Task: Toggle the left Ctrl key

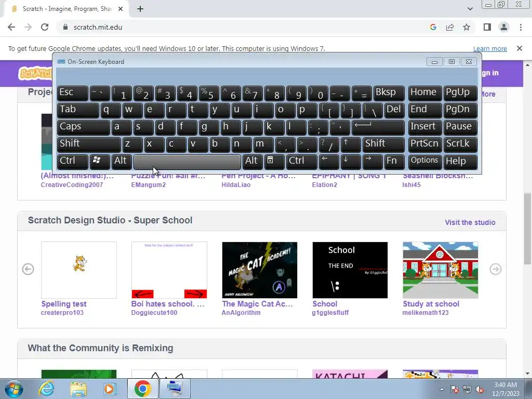Action: click(72, 161)
